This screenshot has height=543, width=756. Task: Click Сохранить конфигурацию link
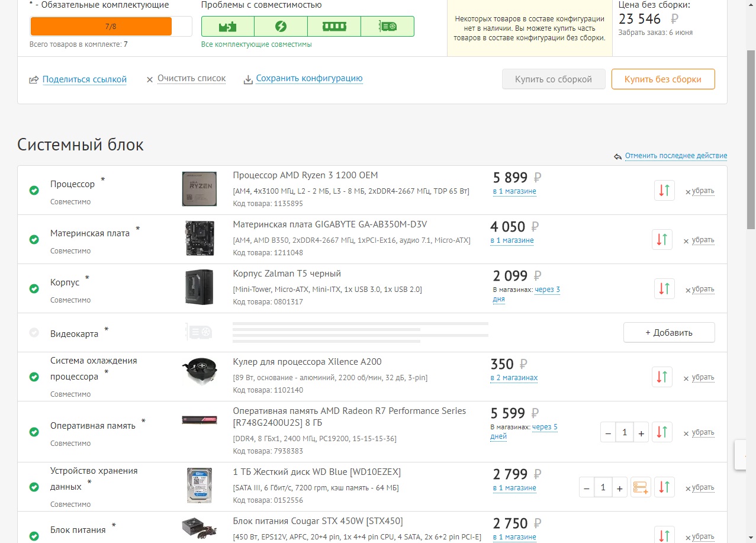click(x=309, y=78)
